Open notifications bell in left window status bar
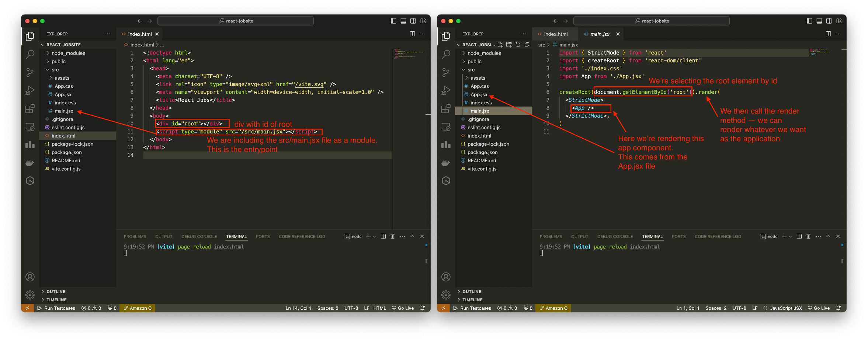The width and height of the screenshot is (868, 340). [423, 308]
